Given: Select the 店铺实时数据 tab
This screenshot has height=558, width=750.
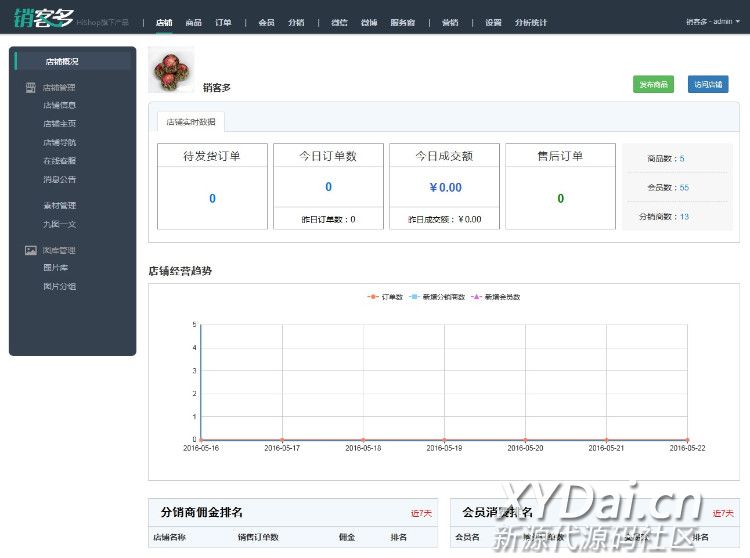Looking at the screenshot, I should pos(191,122).
